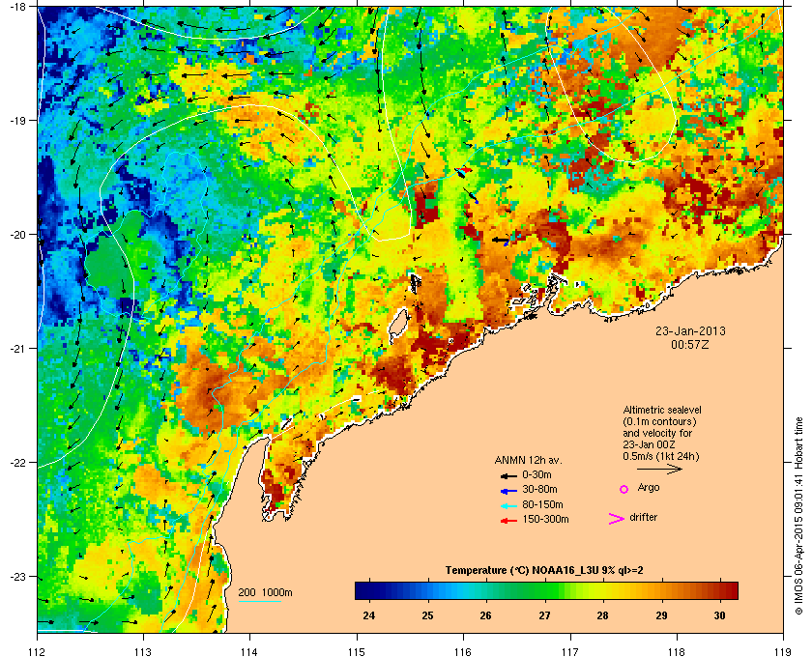Click the Temperature NOAA16_L3U colorbar title
The height and width of the screenshot is (657, 812).
(544, 571)
